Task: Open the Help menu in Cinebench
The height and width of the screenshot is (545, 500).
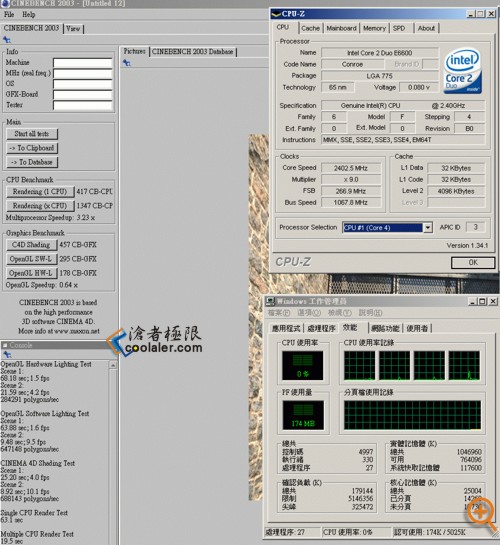Action: click(28, 15)
